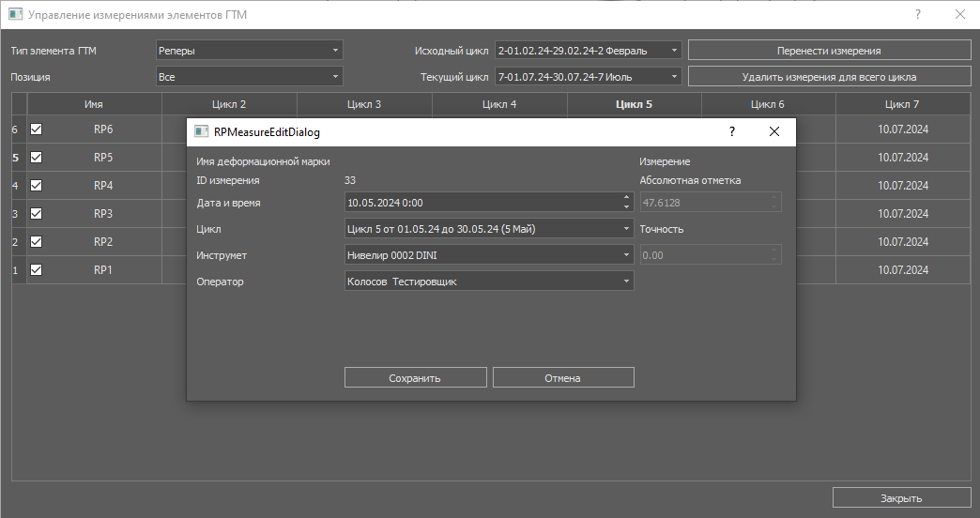Click the RPMeasureEditDialog title bar icon
Screen dimensions: 980x518
201,132
